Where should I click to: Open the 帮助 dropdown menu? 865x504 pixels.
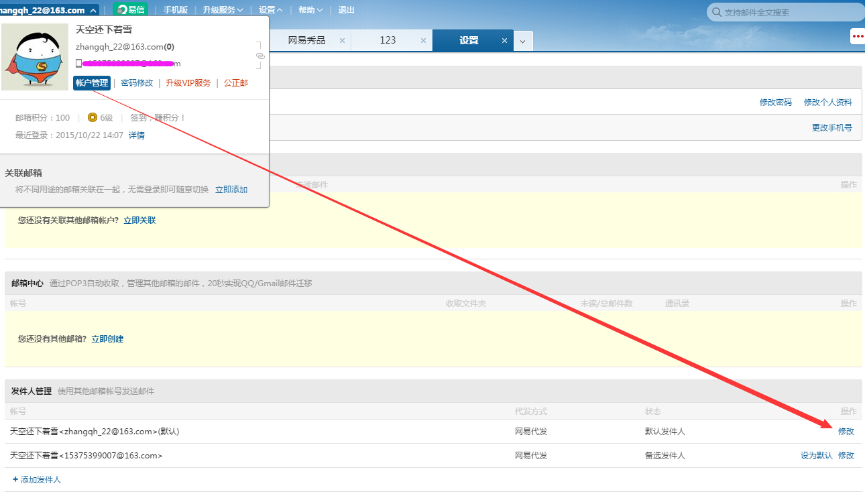[x=310, y=10]
